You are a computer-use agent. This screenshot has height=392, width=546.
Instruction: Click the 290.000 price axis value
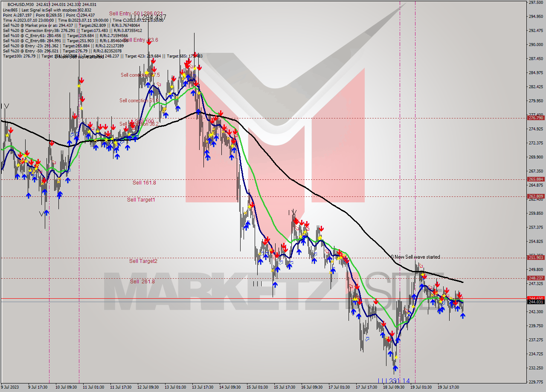pyautogui.click(x=536, y=45)
